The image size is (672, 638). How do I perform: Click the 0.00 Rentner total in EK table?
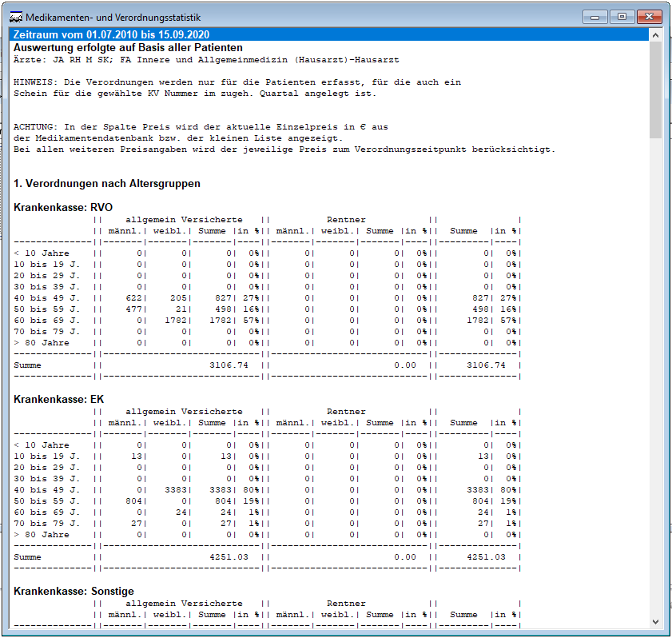click(405, 557)
